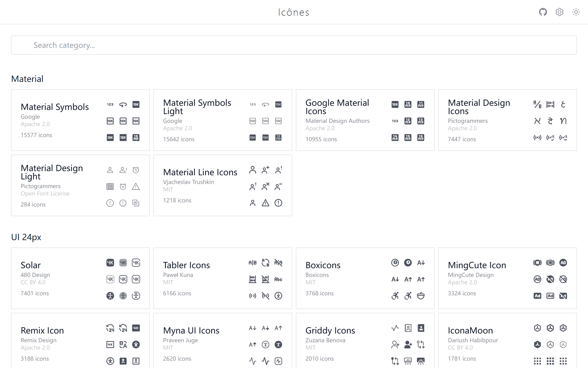The width and height of the screenshot is (588, 368).
Task: Open the IconaMoon collection
Action: pos(507,341)
